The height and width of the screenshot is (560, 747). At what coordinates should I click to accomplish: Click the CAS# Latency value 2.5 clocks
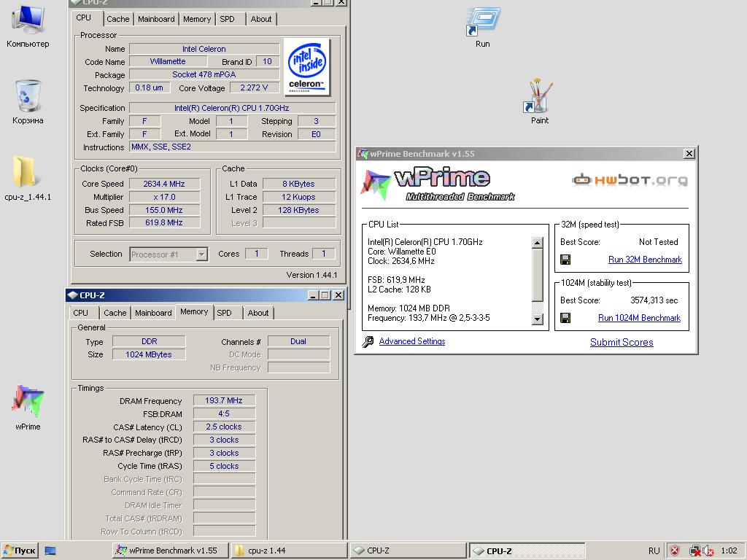click(224, 427)
